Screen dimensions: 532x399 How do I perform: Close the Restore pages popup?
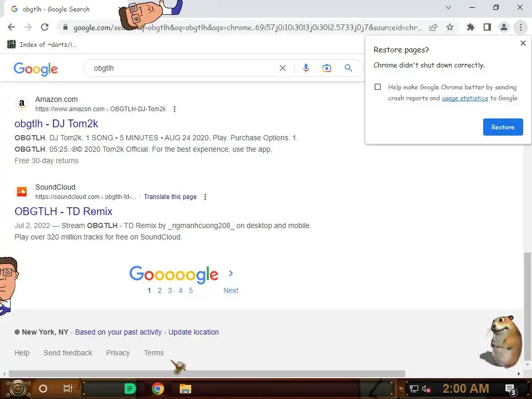pos(523,43)
